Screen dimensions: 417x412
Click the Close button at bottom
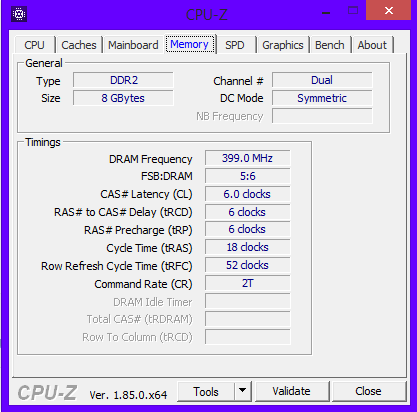coord(368,391)
